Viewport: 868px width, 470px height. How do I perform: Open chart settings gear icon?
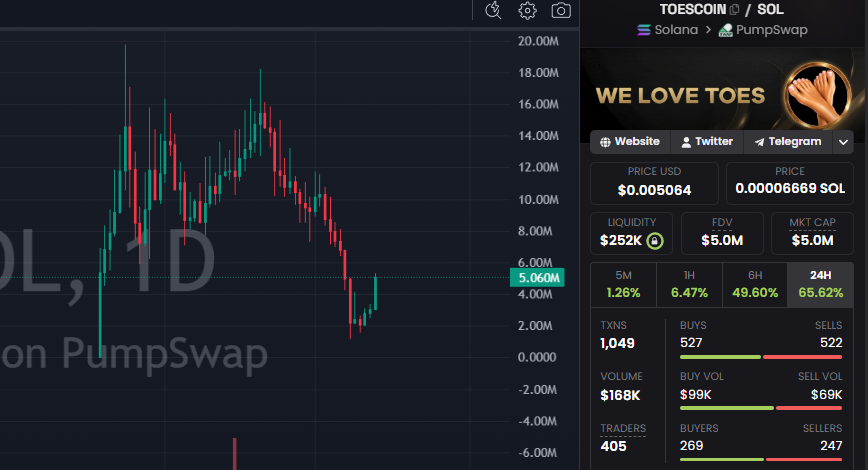(x=527, y=11)
